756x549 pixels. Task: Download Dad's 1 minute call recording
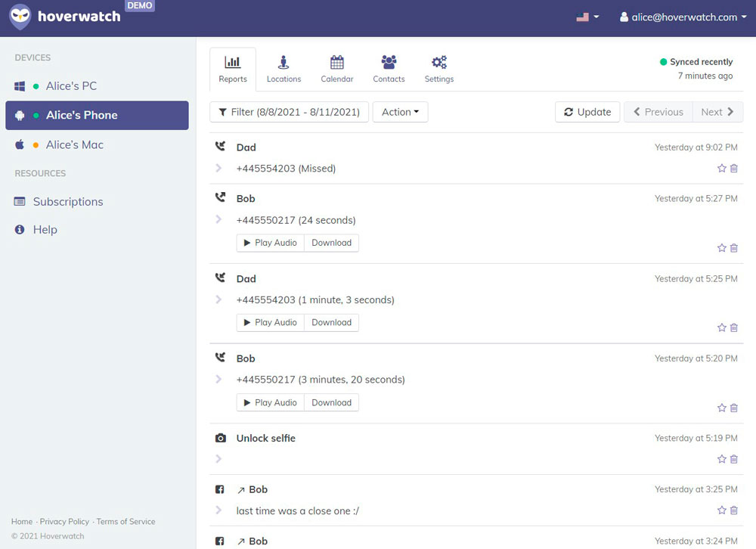point(331,323)
